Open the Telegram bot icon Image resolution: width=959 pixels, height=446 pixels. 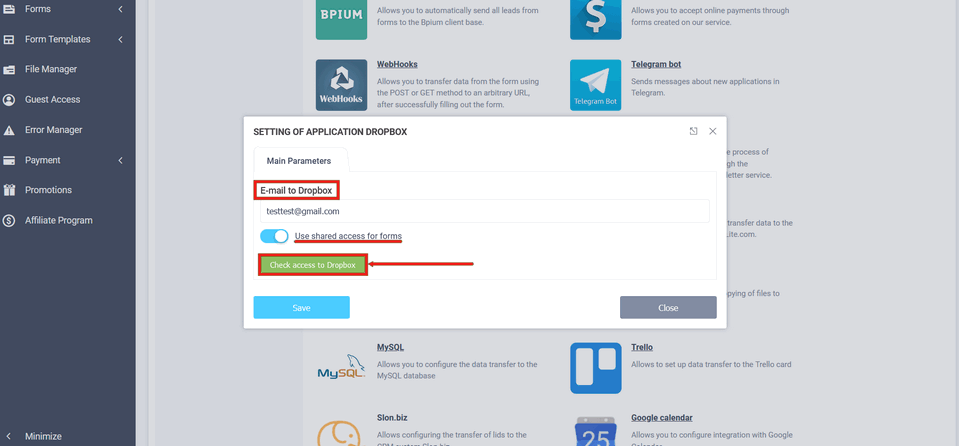click(595, 84)
